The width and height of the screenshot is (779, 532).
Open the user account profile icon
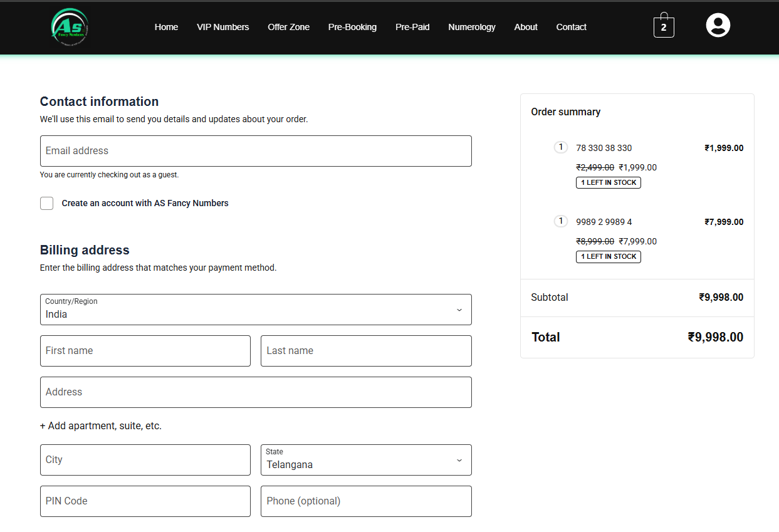coord(718,26)
